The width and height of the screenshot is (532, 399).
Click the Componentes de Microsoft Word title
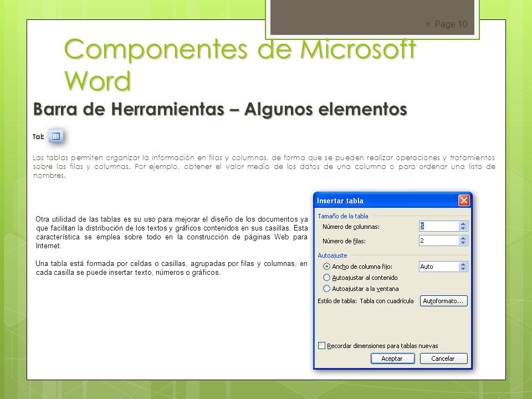[240, 64]
